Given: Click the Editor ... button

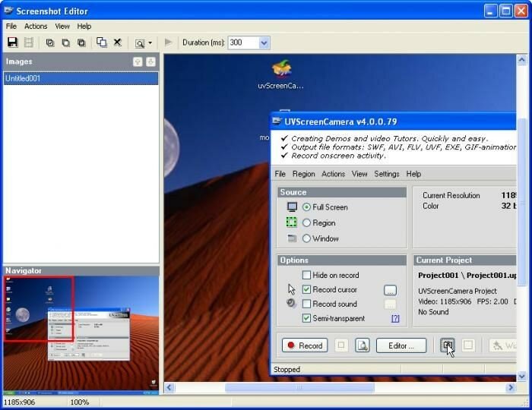Looking at the screenshot, I should click(401, 345).
